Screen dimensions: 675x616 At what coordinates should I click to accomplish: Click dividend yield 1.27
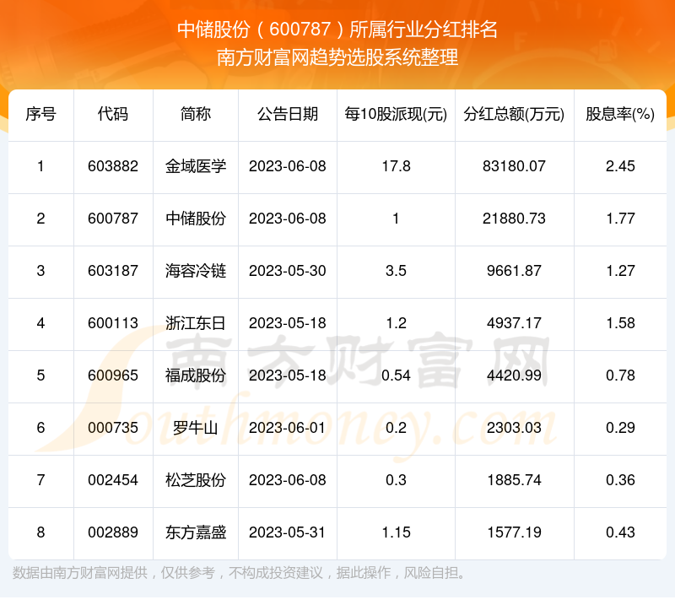620,271
